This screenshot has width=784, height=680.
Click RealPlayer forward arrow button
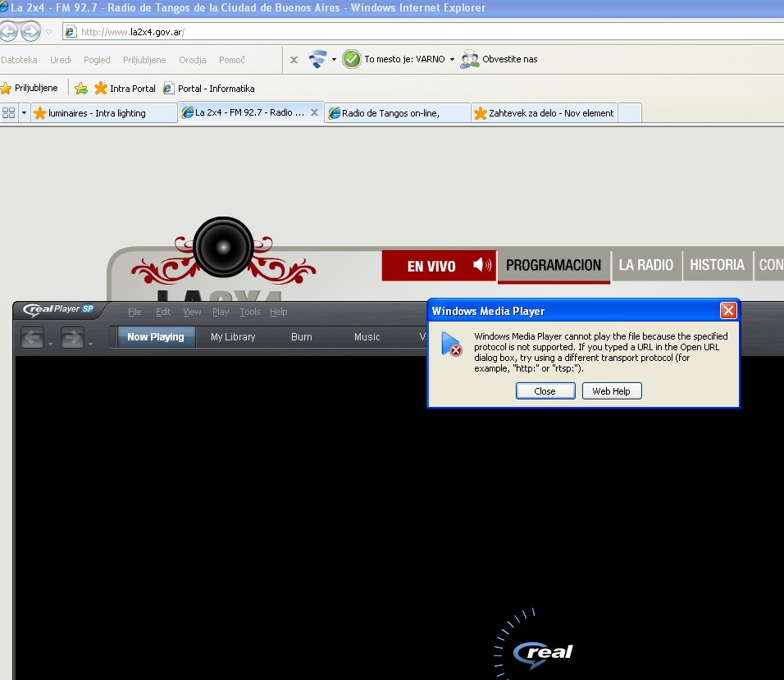click(x=71, y=337)
